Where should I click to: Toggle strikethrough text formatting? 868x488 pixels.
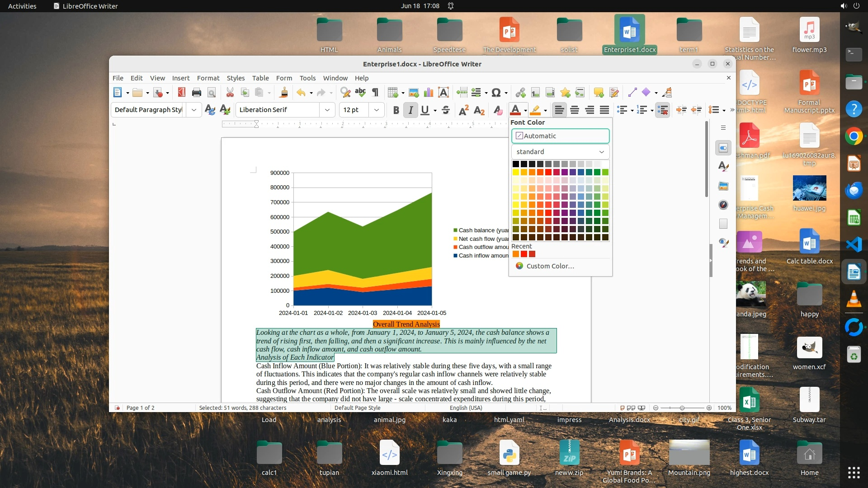[446, 110]
